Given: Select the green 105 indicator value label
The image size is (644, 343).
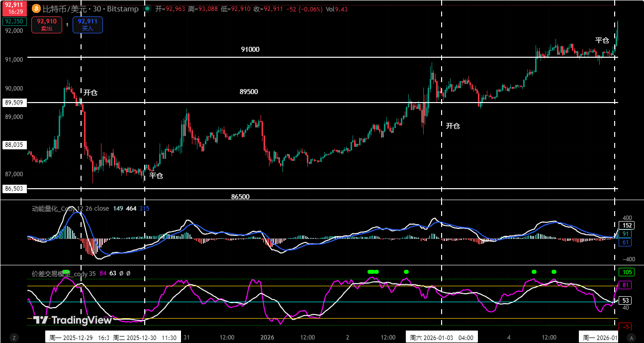Looking at the screenshot, I should [626, 272].
